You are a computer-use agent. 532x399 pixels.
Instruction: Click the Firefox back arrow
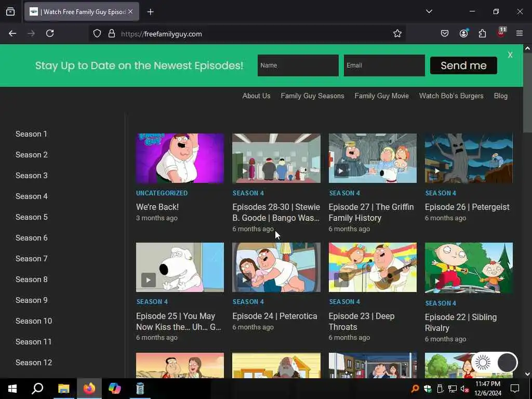(12, 33)
